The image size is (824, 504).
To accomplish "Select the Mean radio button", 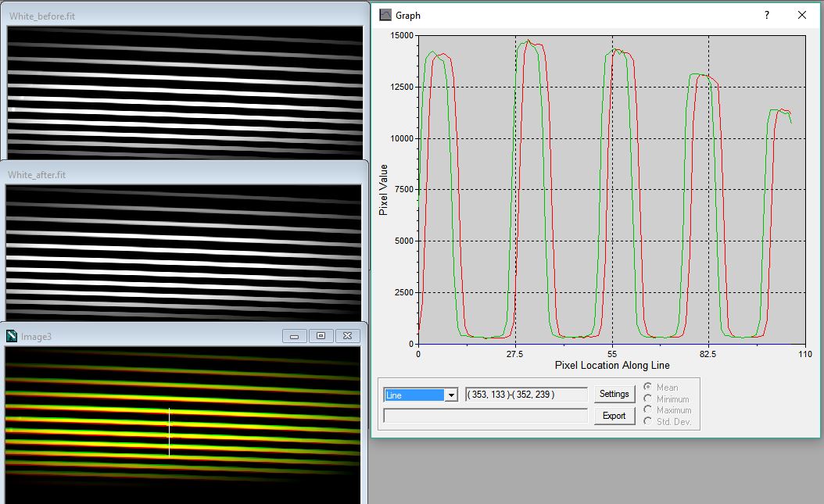I will click(648, 388).
